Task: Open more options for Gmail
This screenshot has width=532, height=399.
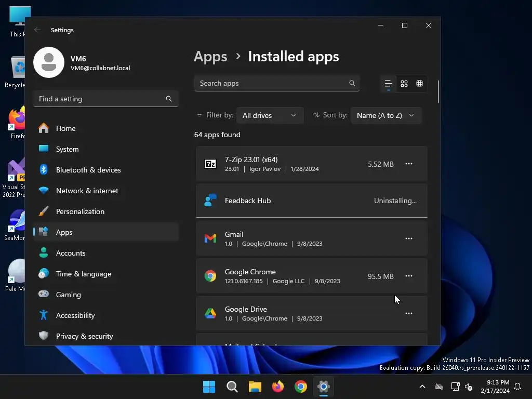Action: (409, 238)
